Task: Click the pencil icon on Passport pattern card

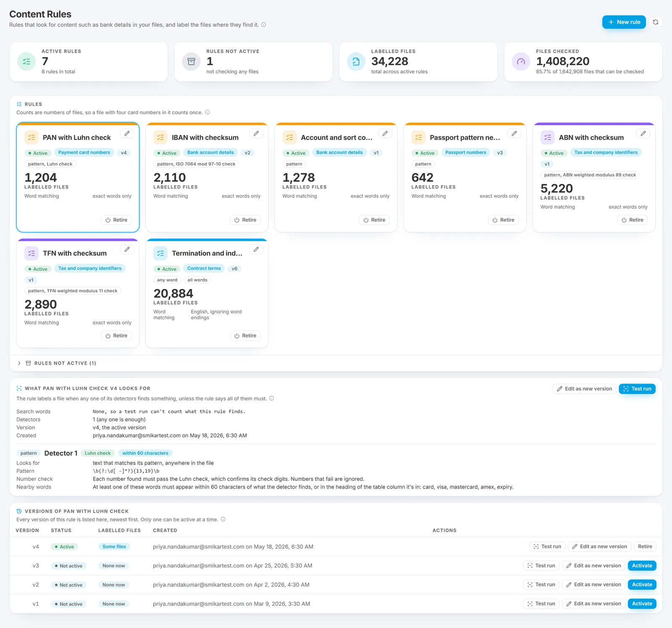Action: click(x=514, y=134)
